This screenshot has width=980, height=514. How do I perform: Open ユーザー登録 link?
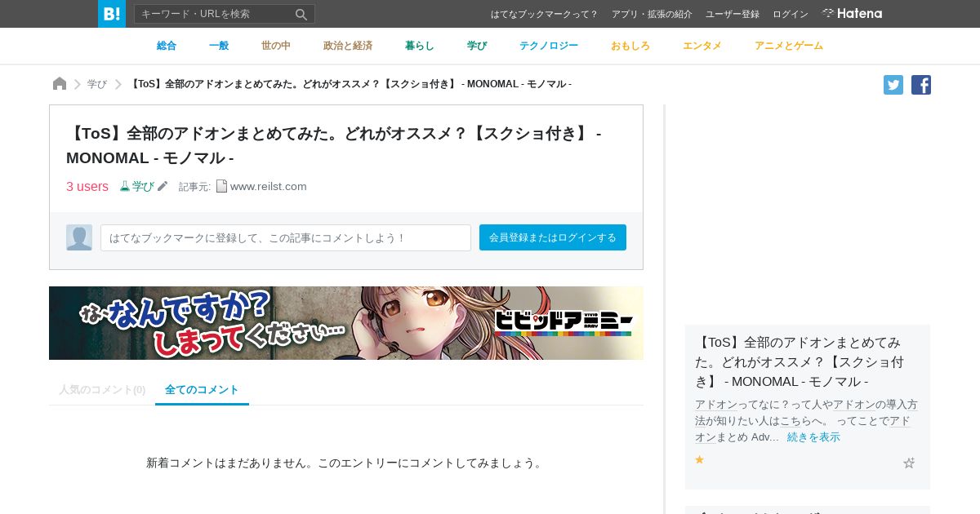tap(733, 14)
